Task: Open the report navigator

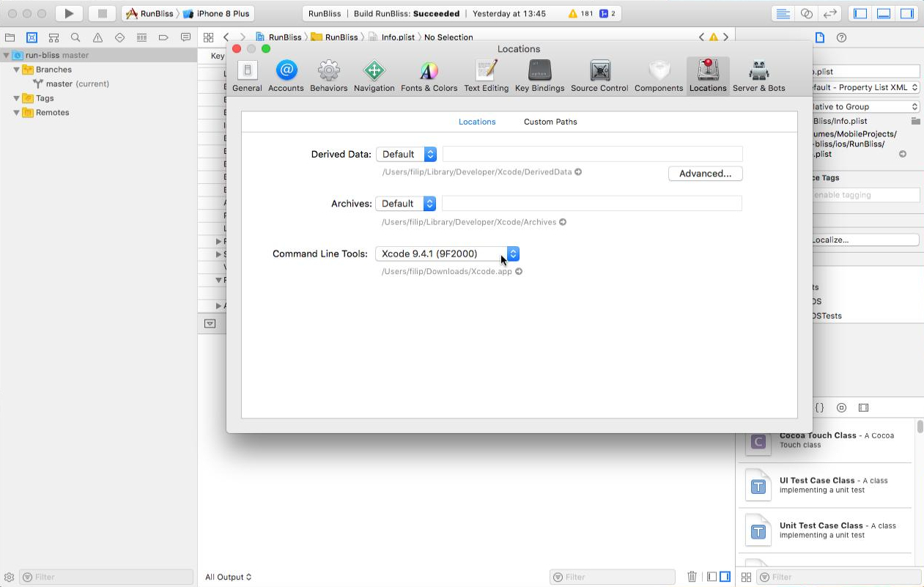Action: click(185, 37)
